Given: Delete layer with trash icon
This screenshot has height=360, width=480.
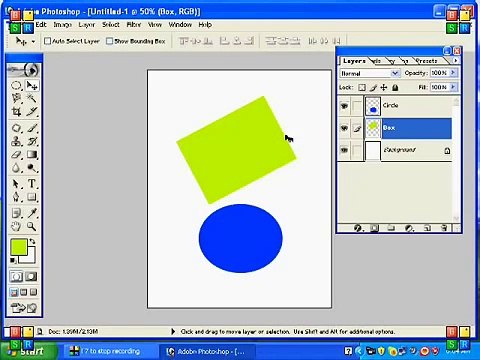Looking at the screenshot, I should 444,228.
